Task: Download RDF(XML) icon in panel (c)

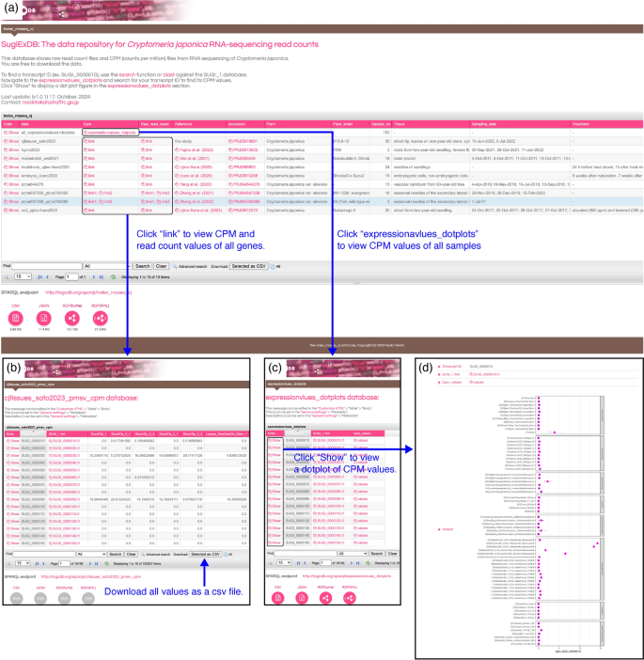Action: point(350,598)
